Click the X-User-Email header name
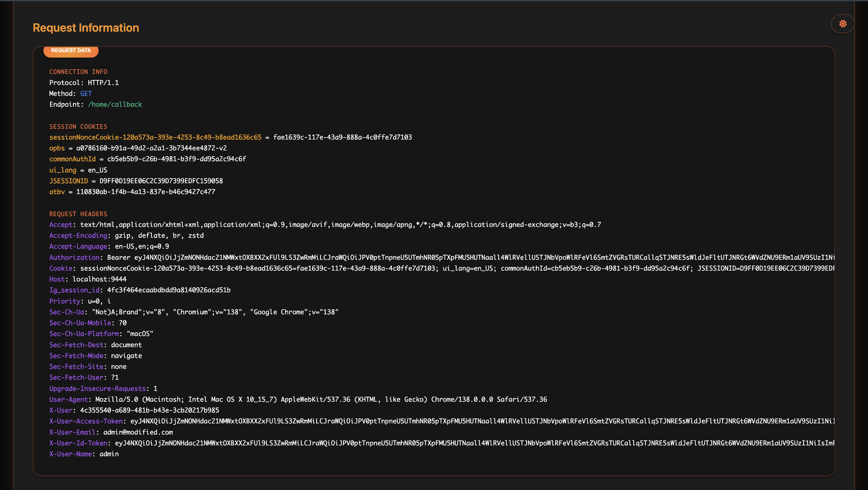 pos(72,432)
